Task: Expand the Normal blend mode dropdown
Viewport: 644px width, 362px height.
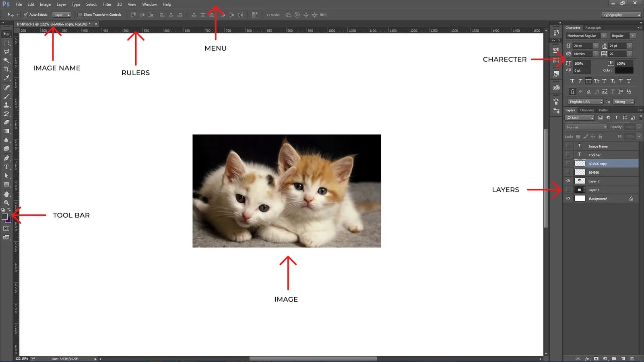Action: 586,127
